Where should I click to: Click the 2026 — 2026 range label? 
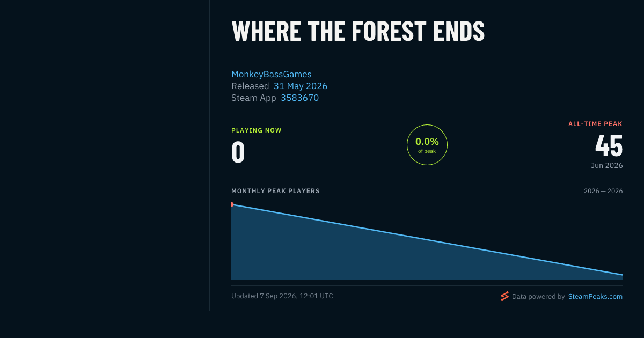603,191
